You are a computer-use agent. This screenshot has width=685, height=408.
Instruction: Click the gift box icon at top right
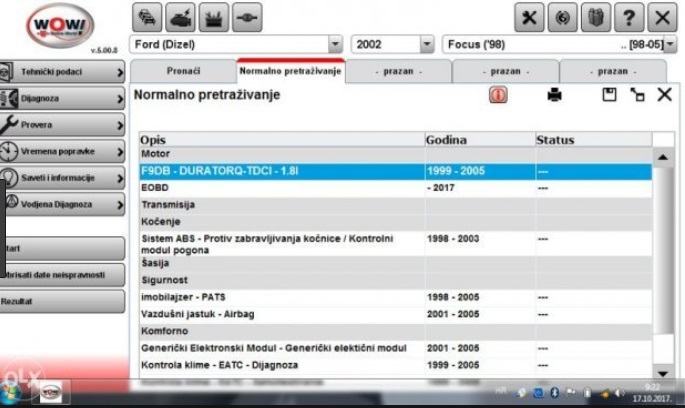click(596, 17)
